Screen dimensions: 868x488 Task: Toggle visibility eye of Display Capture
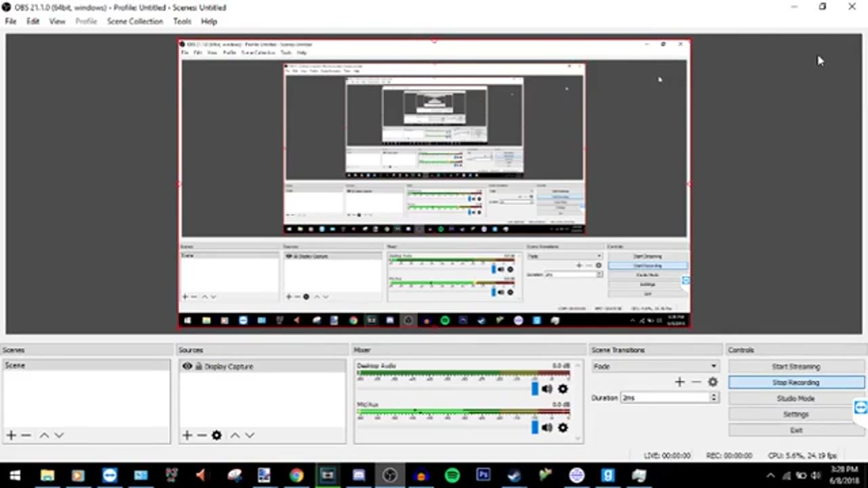coord(187,366)
